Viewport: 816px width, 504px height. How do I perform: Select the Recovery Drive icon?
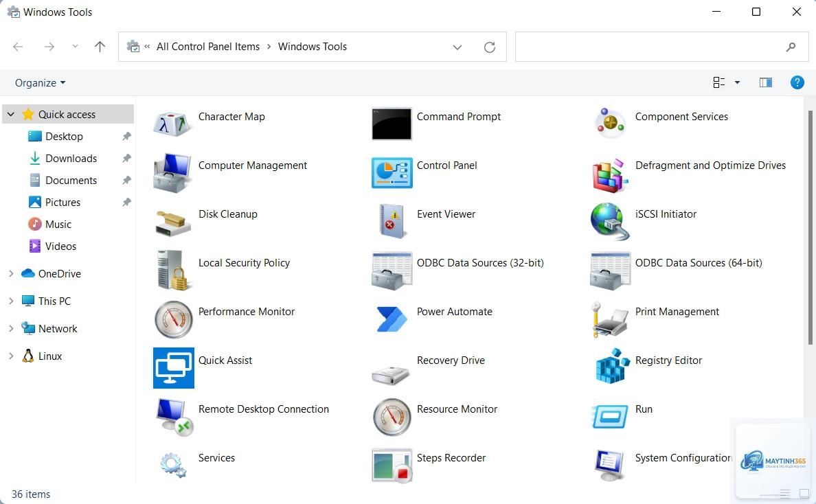(392, 375)
